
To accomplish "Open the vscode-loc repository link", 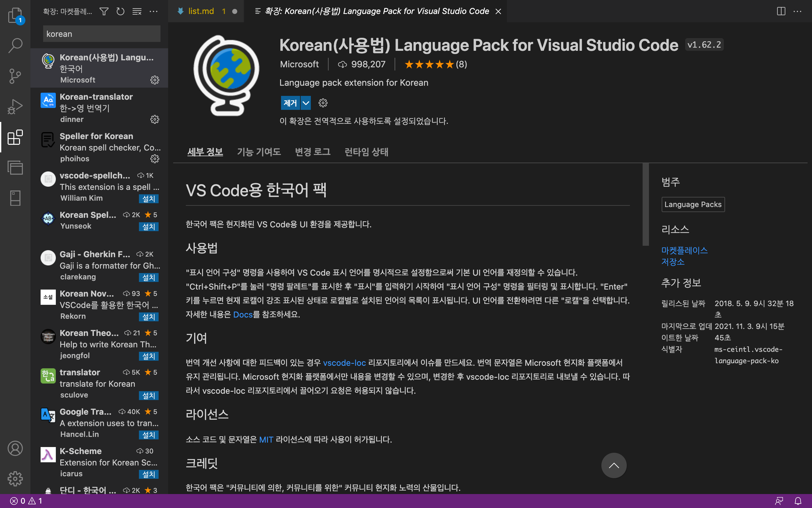I will (x=344, y=363).
